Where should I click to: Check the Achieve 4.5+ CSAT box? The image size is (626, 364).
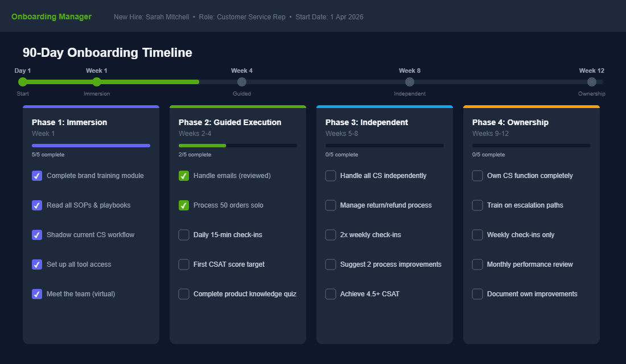point(330,294)
